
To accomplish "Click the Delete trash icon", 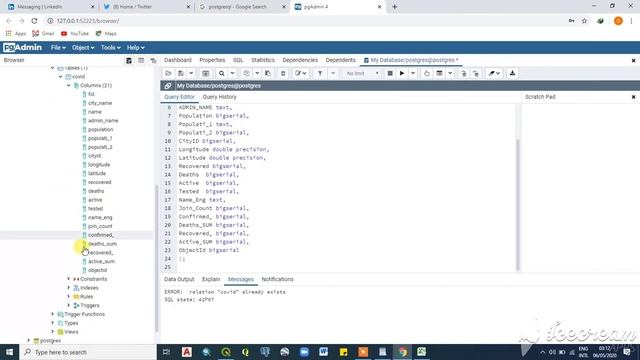I will pos(283,73).
